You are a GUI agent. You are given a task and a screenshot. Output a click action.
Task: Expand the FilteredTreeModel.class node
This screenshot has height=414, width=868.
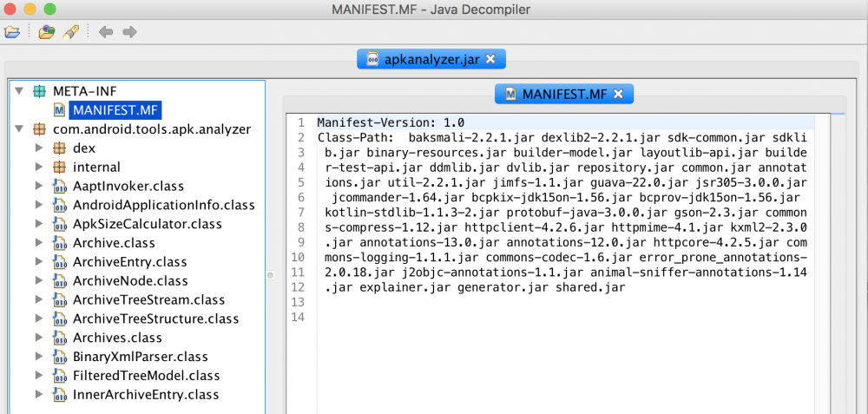tap(39, 375)
